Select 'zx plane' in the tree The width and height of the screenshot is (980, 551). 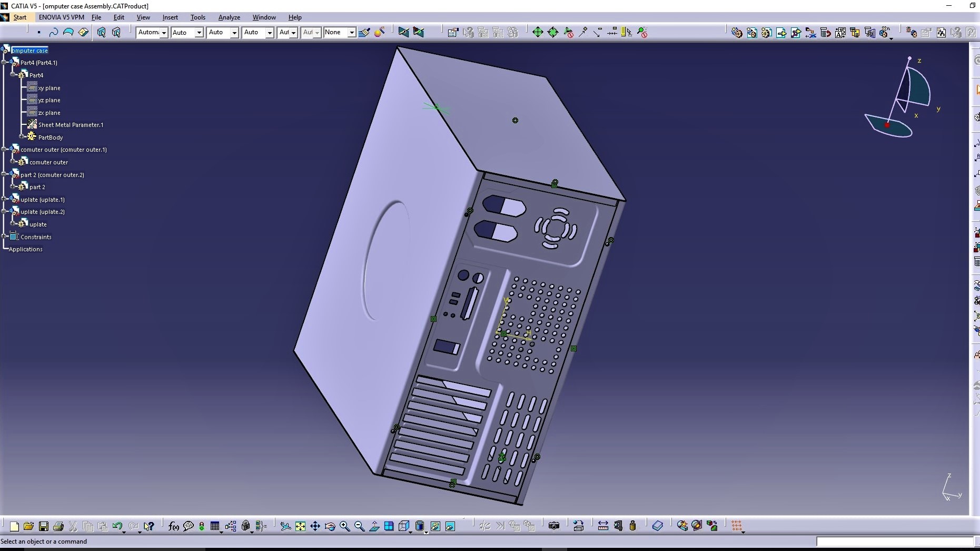pos(49,113)
